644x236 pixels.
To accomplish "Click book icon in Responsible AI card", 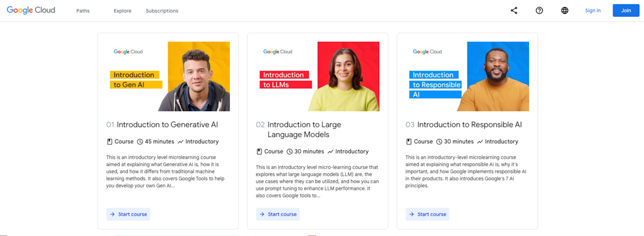I will [x=408, y=142].
